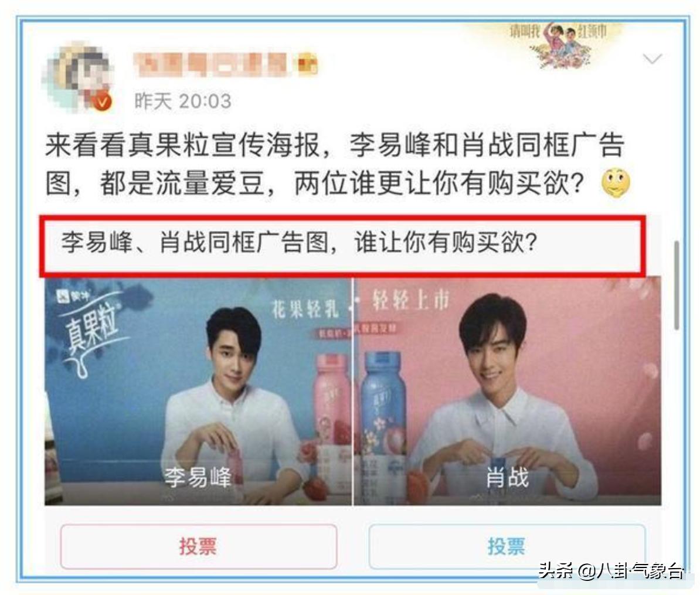
Task: Vote for 肖战 with the blue 投票 button
Action: pyautogui.click(x=507, y=546)
